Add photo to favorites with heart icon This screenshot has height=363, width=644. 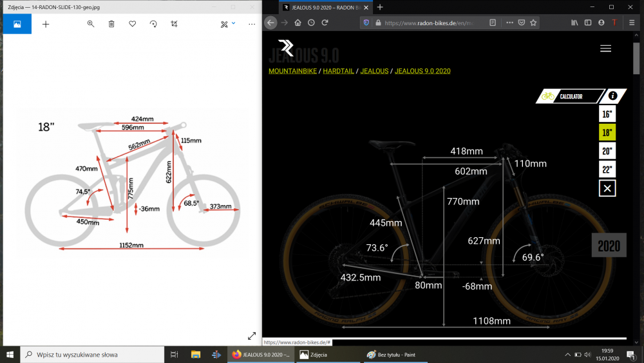coord(132,24)
